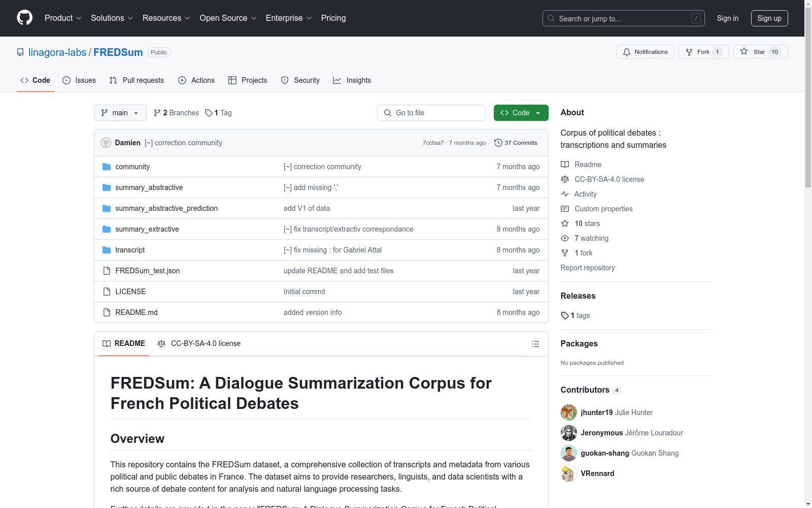Expand the Enterprise menu

click(x=289, y=18)
